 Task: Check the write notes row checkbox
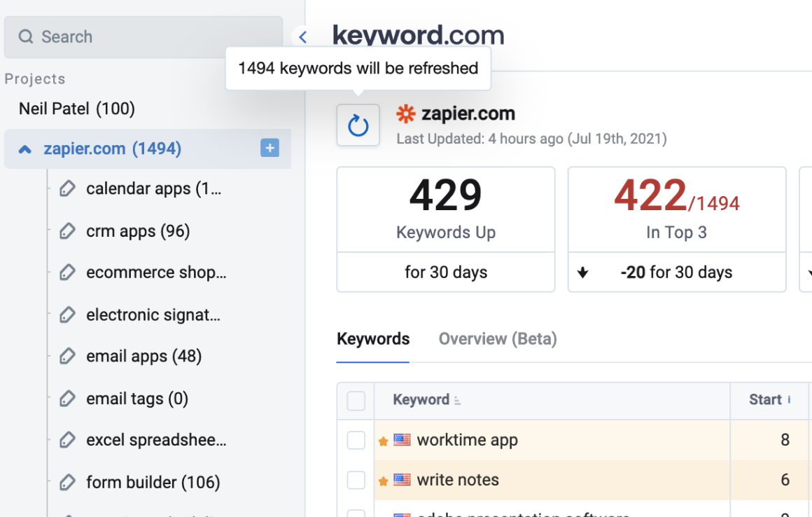[356, 480]
